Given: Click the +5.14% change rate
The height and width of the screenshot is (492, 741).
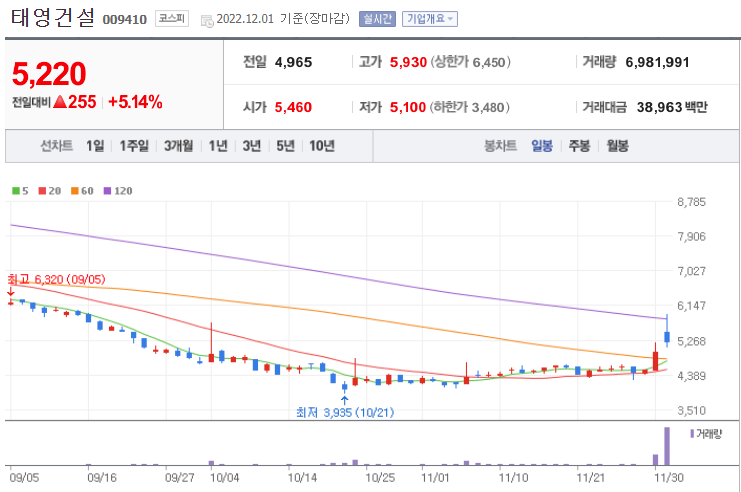Looking at the screenshot, I should 135,102.
